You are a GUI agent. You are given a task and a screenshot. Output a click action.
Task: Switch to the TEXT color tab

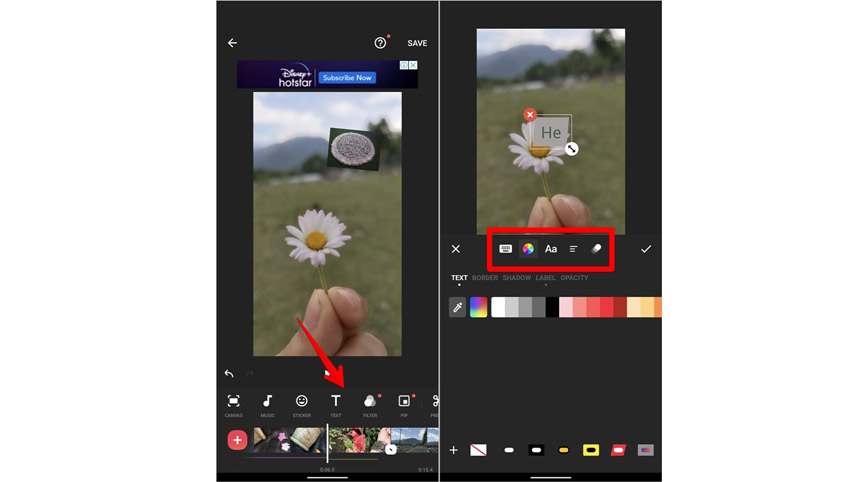(x=459, y=278)
